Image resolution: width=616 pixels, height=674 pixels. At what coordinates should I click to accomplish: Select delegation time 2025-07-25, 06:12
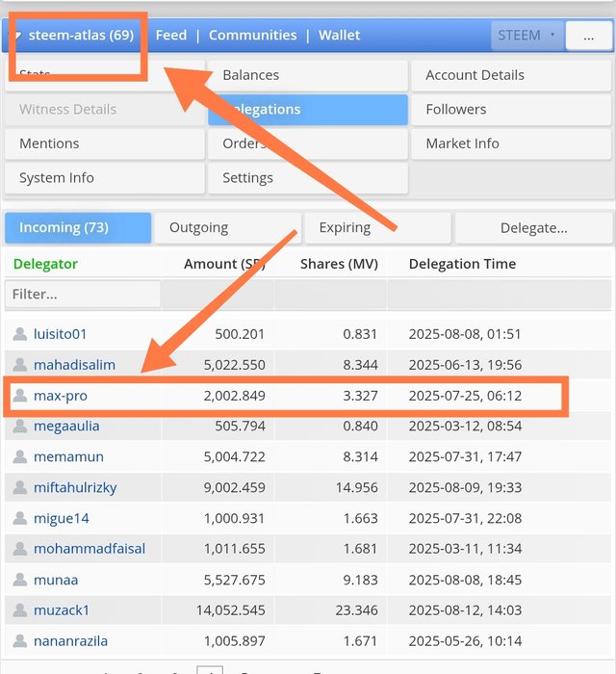tap(465, 396)
